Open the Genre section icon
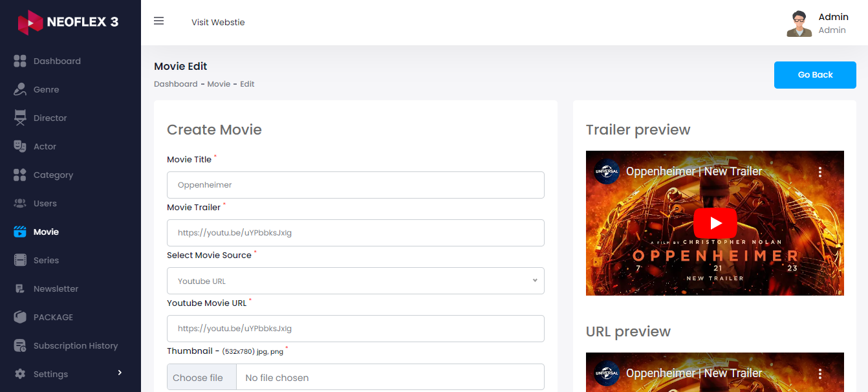The image size is (868, 392). click(21, 89)
